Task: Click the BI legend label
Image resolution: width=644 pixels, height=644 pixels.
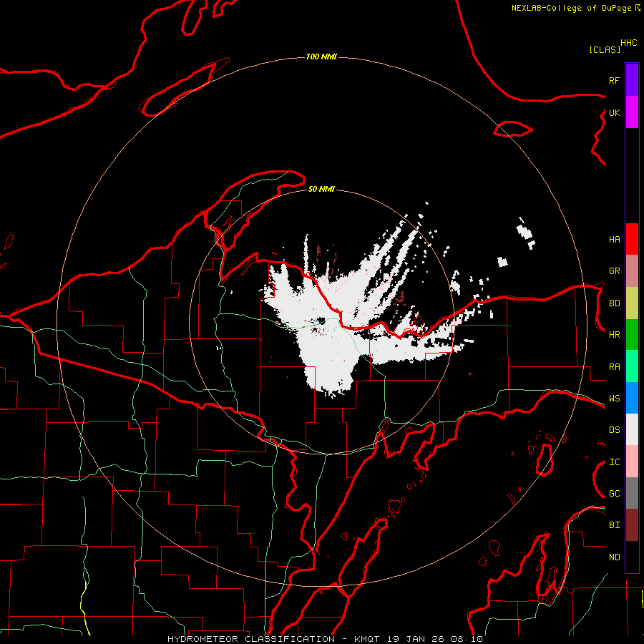Action: [x=614, y=525]
